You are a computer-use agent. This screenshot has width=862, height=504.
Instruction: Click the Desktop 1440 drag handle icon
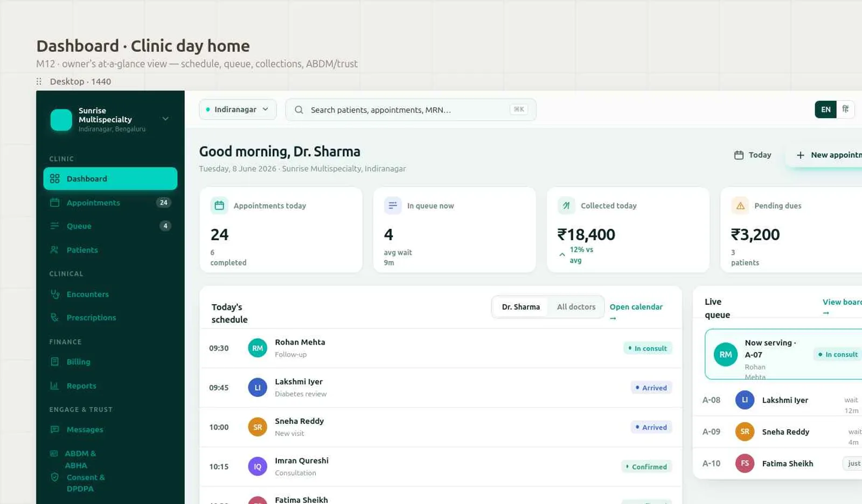(39, 81)
